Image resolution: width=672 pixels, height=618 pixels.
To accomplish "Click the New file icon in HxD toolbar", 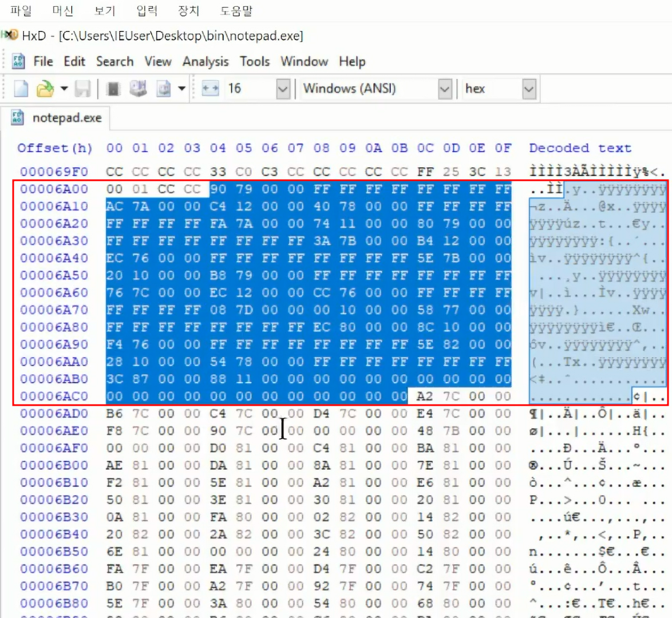I will pyautogui.click(x=21, y=89).
